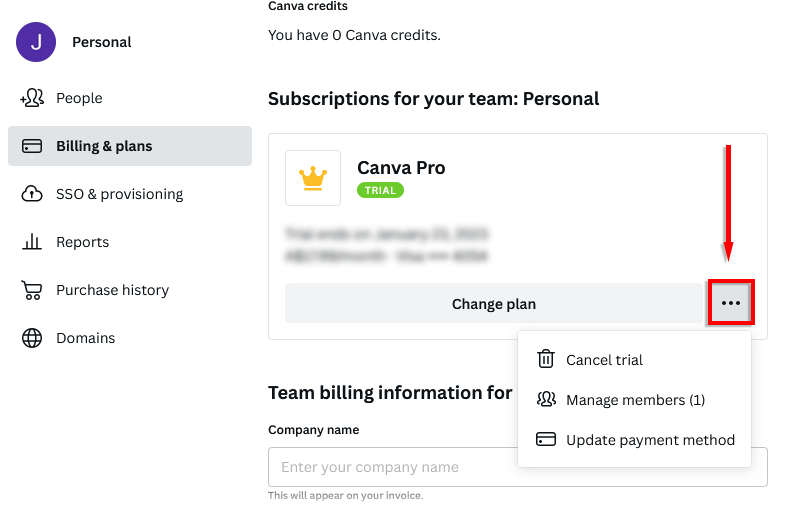
Task: Click the Billing & plans card icon
Action: pos(32,146)
